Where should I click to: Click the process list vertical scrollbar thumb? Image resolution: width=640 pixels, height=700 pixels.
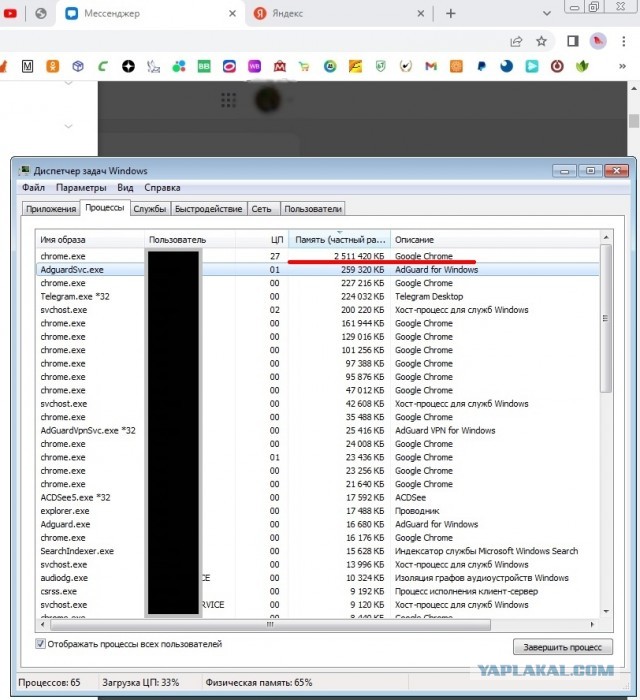606,318
